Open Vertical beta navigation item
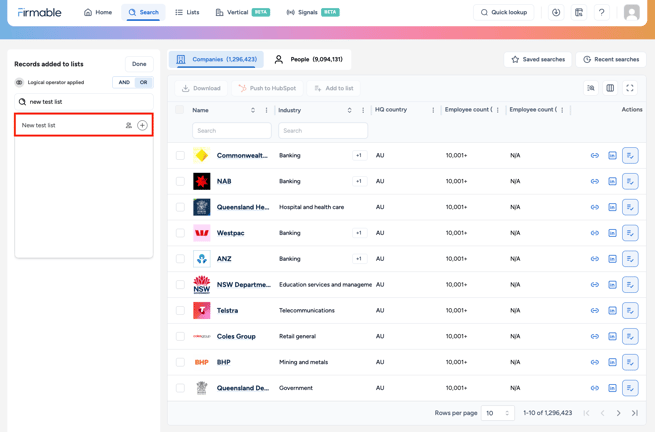Image resolution: width=655 pixels, height=432 pixels. coord(243,13)
